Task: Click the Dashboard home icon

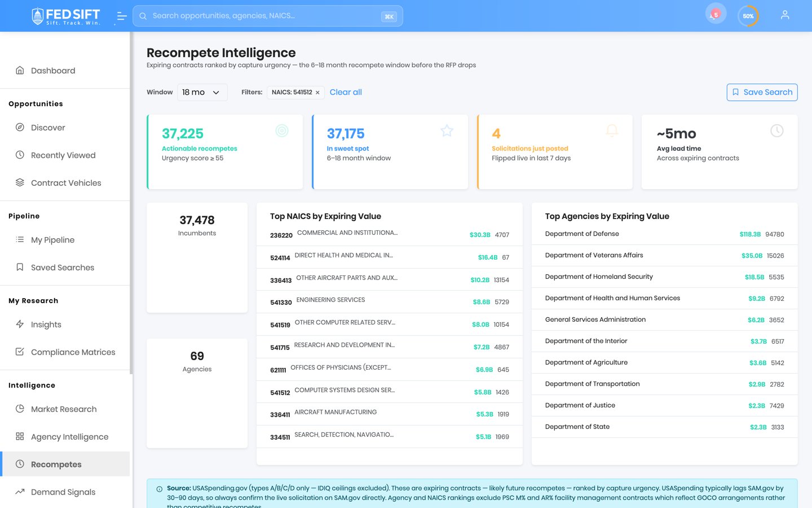Action: 20,71
